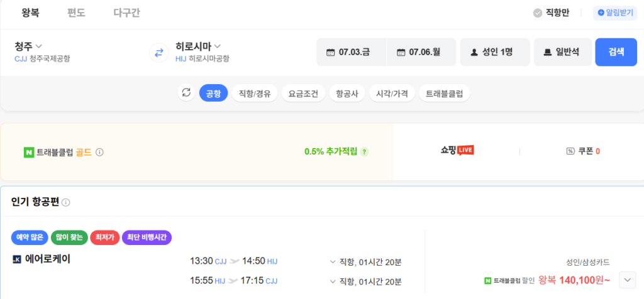Toggle the 직항/경유 filter chip
Viewport: 644px width, 299px height.
coord(254,94)
